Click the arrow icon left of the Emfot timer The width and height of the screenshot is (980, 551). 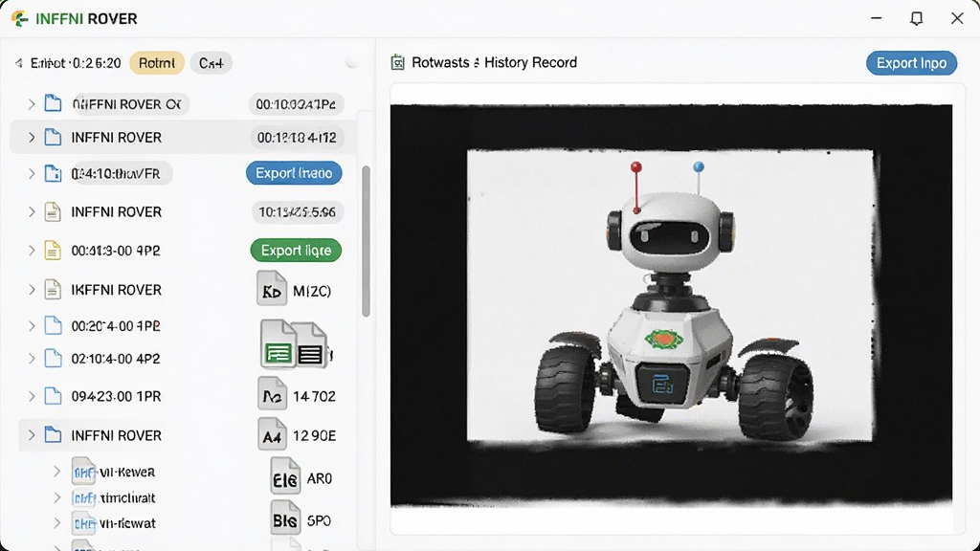click(19, 63)
